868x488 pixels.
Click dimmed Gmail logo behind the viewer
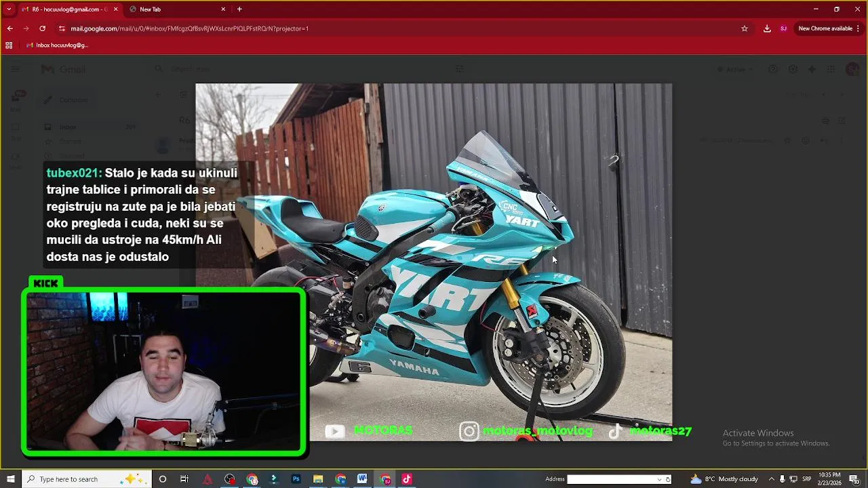coord(63,69)
